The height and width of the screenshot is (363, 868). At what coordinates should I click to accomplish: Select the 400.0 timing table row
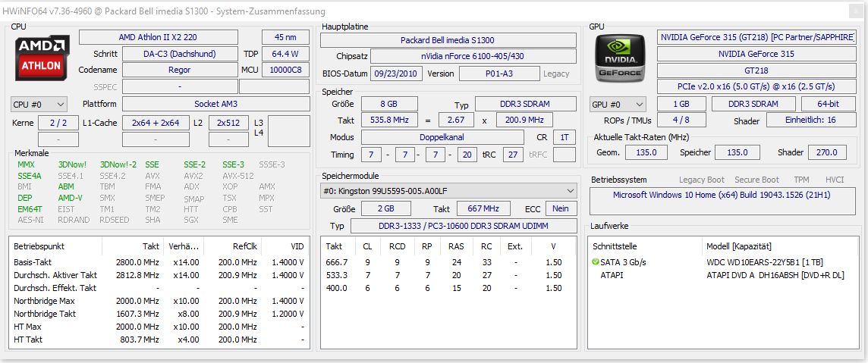point(448,288)
